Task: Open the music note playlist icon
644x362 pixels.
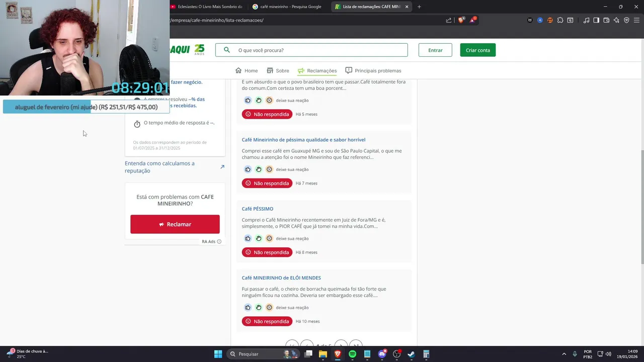Action: coord(587,20)
